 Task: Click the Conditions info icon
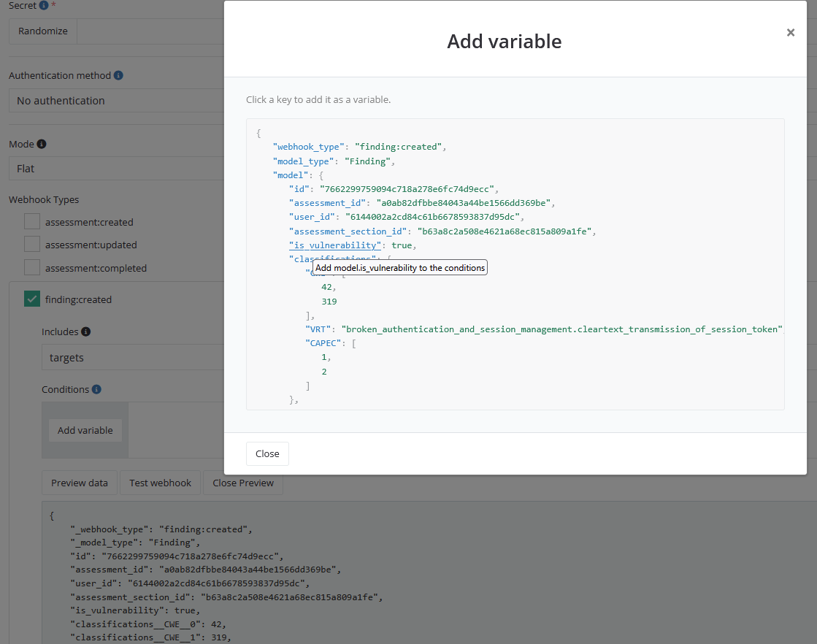click(96, 389)
